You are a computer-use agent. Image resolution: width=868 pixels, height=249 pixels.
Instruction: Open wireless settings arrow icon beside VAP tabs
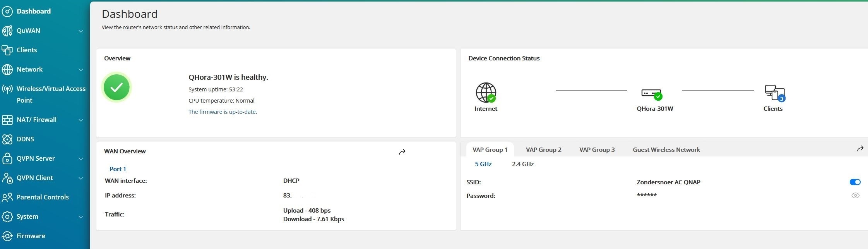coord(860,149)
